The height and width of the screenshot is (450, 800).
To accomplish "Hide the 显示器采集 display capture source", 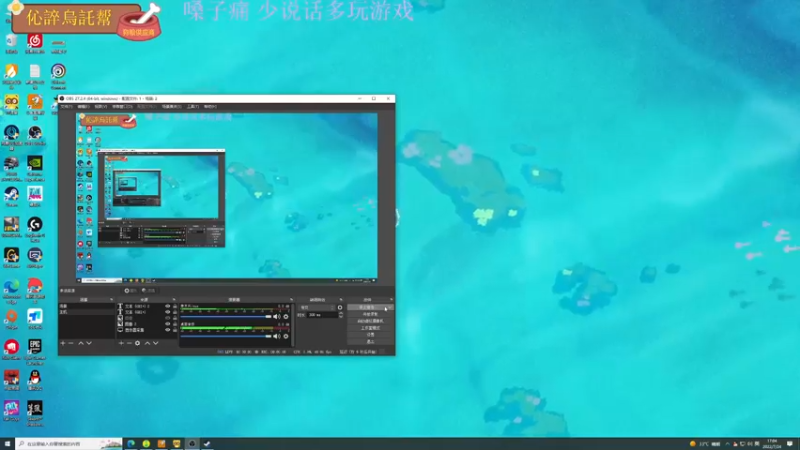I will click(x=167, y=330).
